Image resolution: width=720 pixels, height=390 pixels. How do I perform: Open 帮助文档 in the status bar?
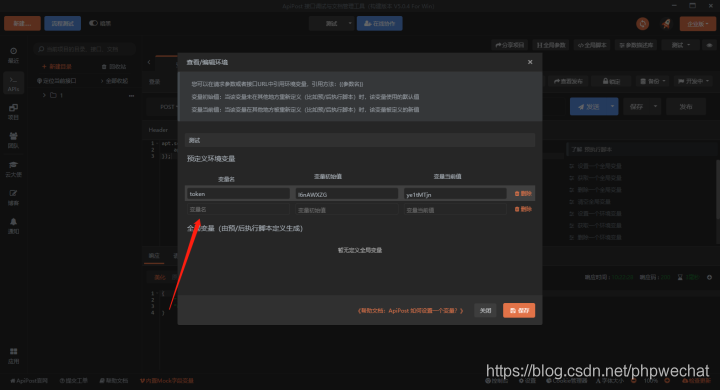(x=113, y=381)
